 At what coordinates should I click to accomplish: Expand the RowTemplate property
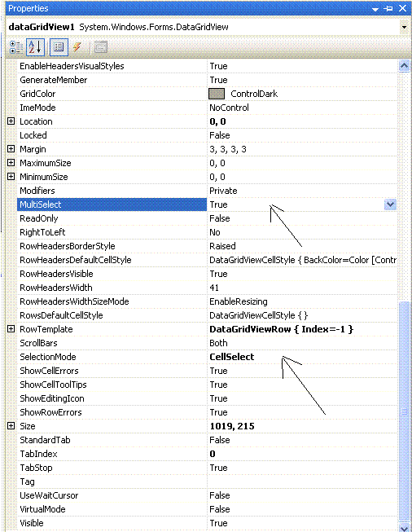click(11, 329)
